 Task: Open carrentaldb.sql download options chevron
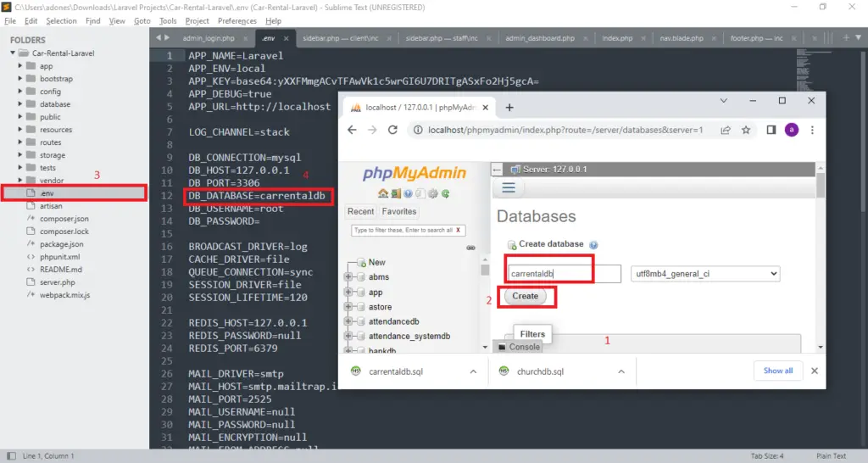tap(473, 371)
